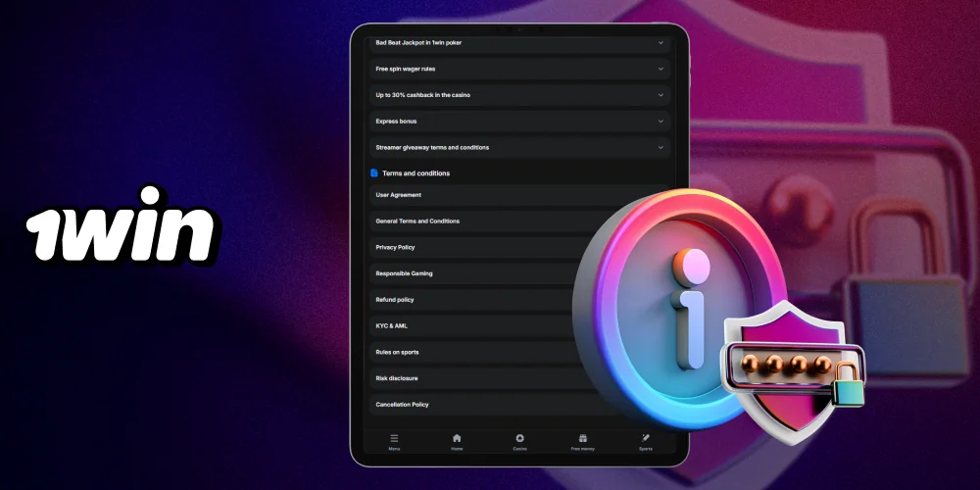Select the Free money label in bottom bar

(582, 449)
